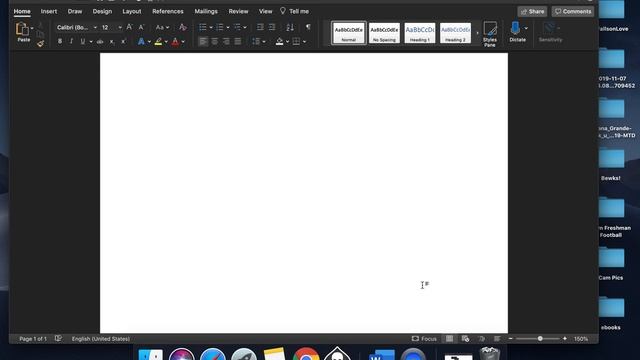Apply the Heading 1 style
640x360 pixels.
[x=420, y=33]
